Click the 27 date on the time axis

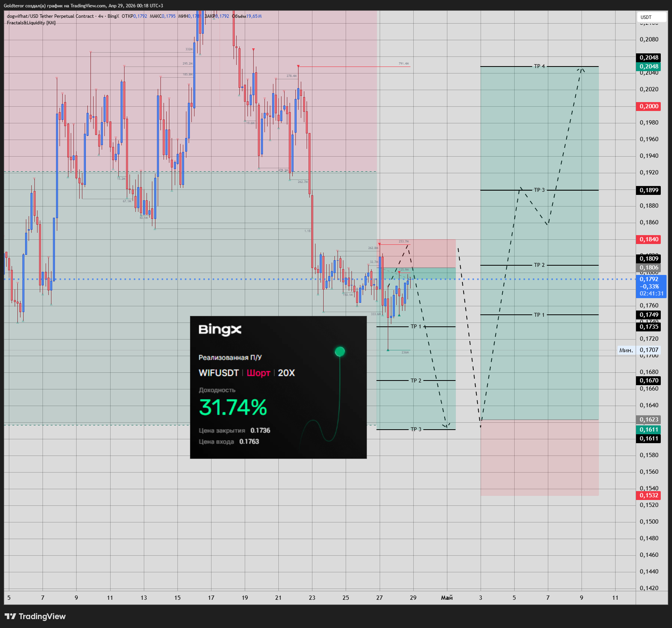tap(380, 598)
